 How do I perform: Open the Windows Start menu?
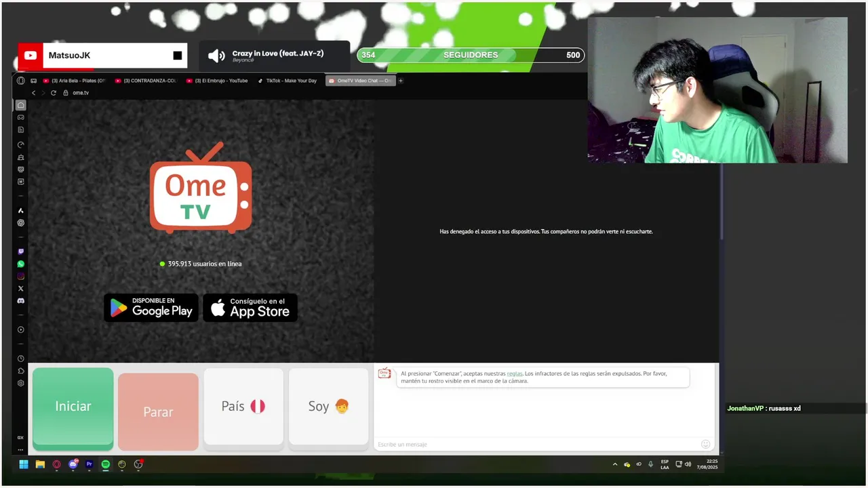pyautogui.click(x=24, y=464)
